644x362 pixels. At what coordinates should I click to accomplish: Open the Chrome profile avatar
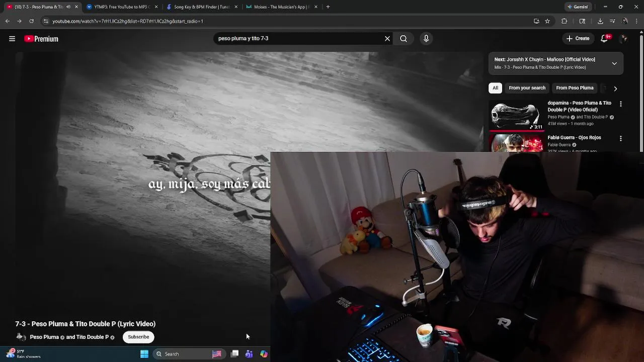[625, 21]
